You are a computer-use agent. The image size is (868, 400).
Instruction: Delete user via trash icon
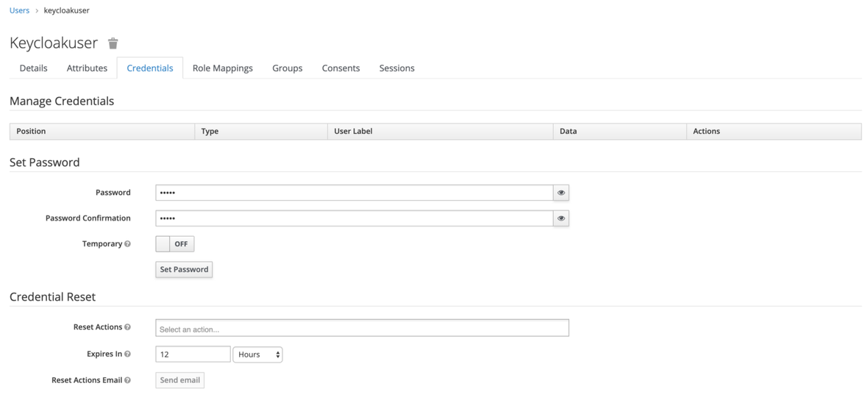click(x=113, y=43)
